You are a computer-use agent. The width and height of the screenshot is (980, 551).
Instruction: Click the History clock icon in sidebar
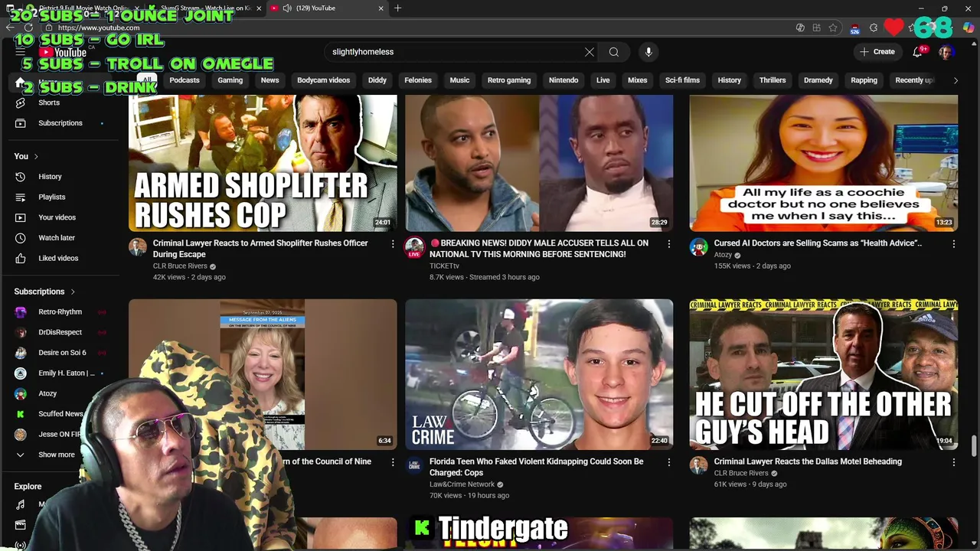[21, 177]
